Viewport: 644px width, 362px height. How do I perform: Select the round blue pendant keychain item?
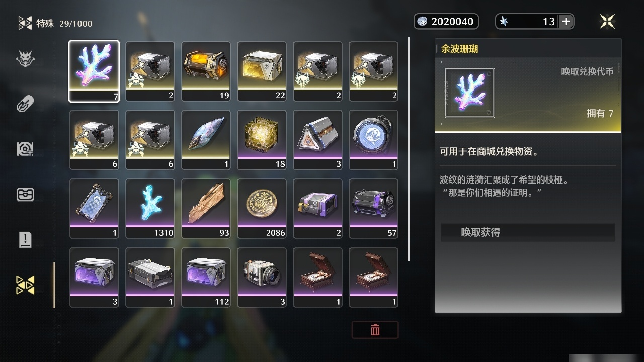(373, 140)
